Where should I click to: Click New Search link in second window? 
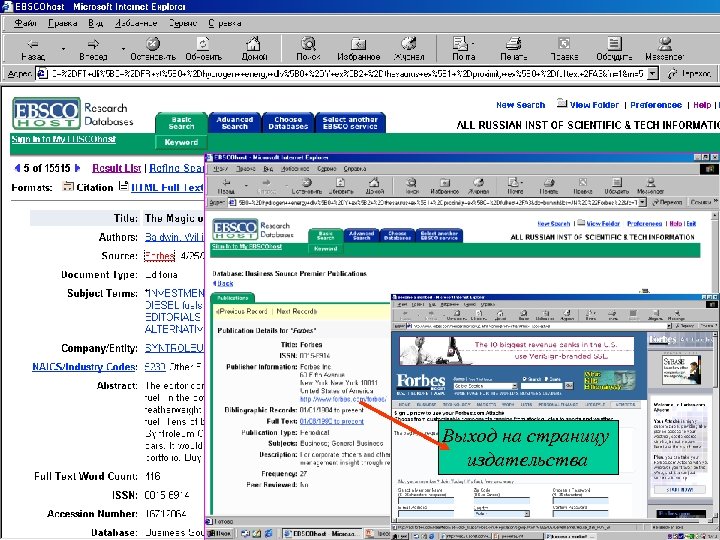(553, 224)
